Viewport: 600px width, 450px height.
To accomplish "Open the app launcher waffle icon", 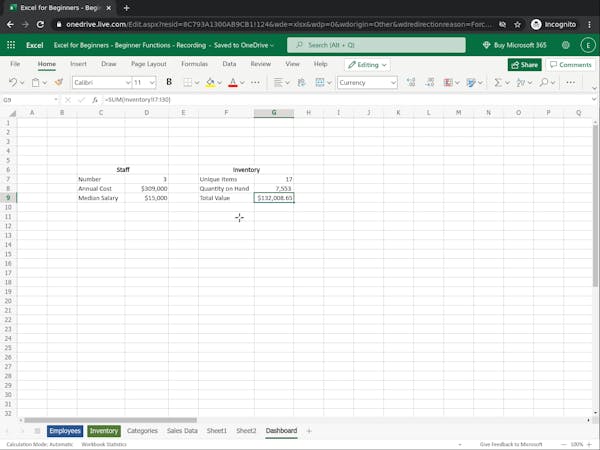I will pos(11,45).
